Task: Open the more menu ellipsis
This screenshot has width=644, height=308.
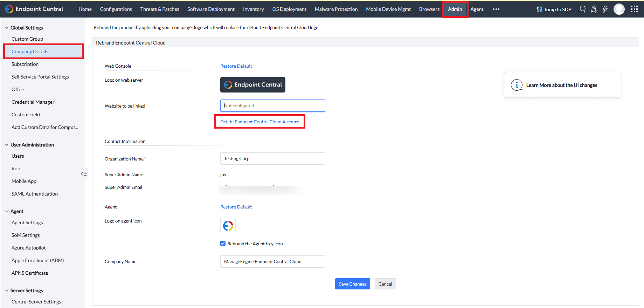Action: click(x=496, y=9)
